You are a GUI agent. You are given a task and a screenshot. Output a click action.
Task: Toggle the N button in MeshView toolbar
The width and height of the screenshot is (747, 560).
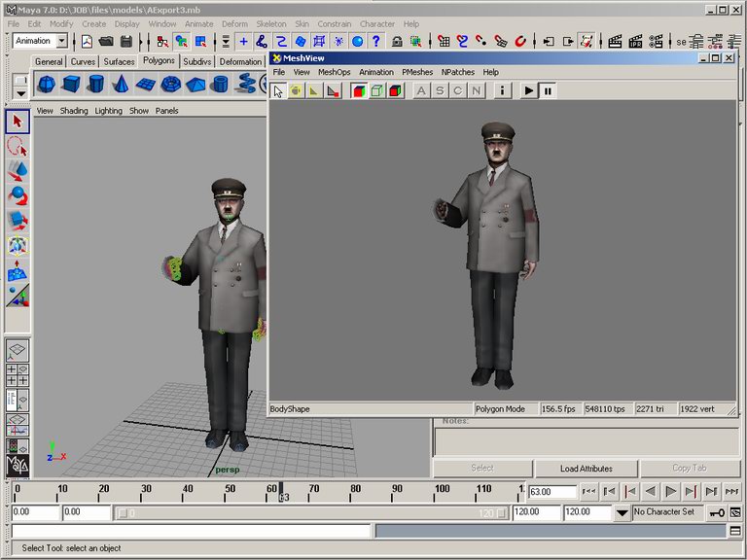point(477,90)
